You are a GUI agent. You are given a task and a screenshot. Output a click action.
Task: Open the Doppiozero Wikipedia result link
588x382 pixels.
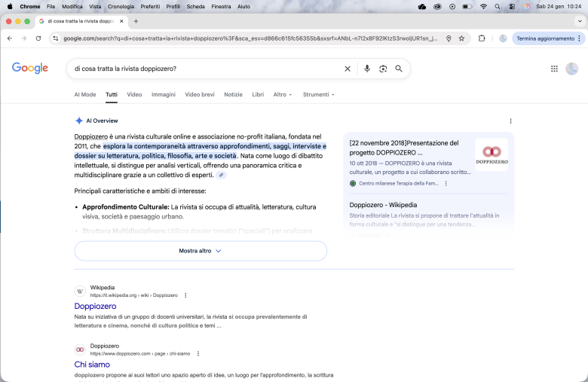[x=95, y=307]
